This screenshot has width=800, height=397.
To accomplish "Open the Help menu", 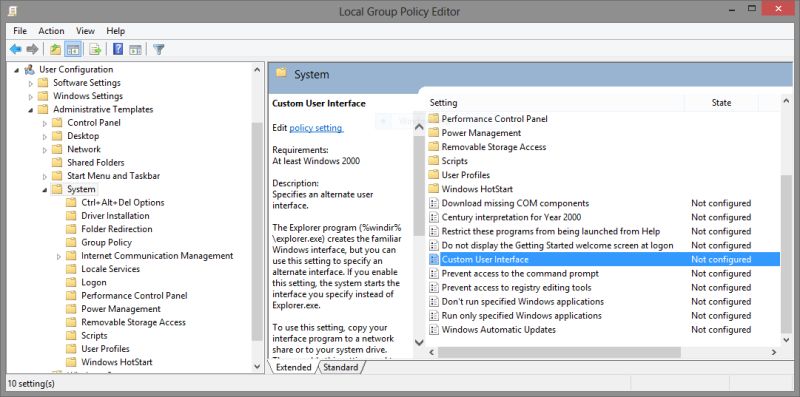I will [116, 31].
